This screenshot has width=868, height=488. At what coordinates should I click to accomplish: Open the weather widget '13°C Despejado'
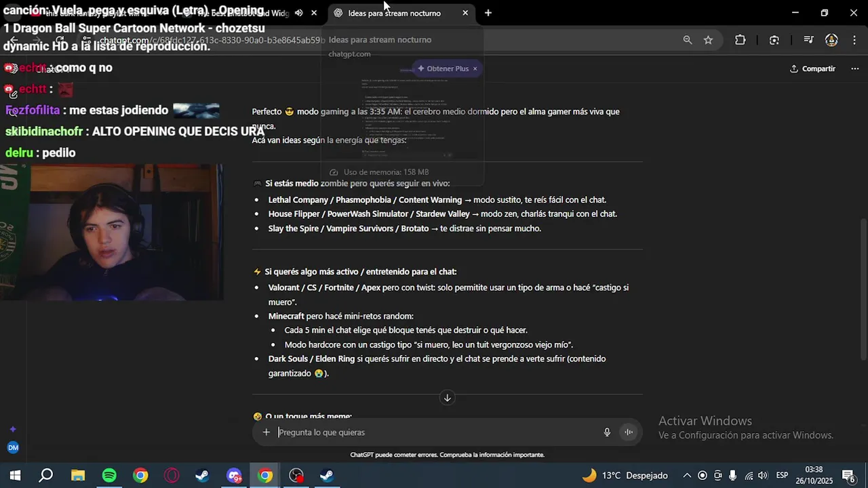click(x=625, y=475)
